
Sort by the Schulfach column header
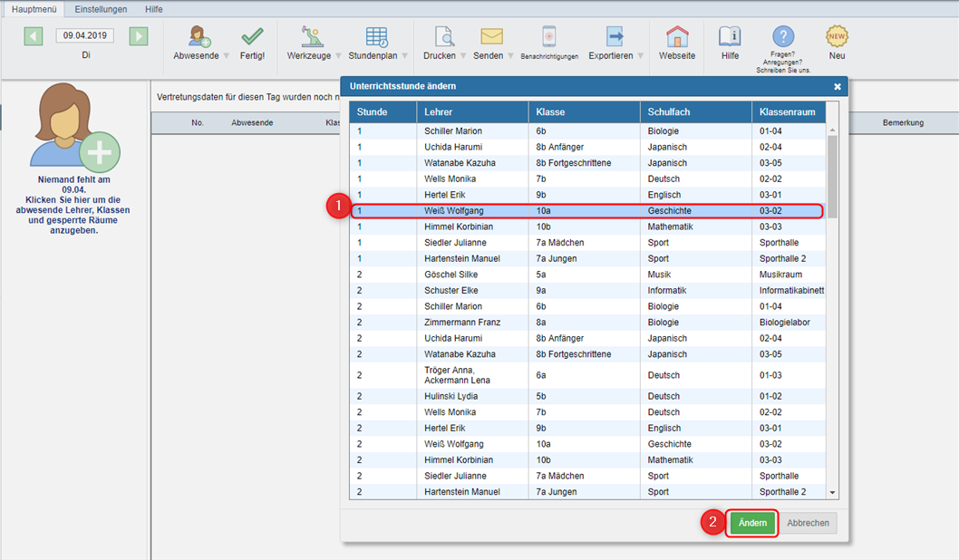(696, 111)
